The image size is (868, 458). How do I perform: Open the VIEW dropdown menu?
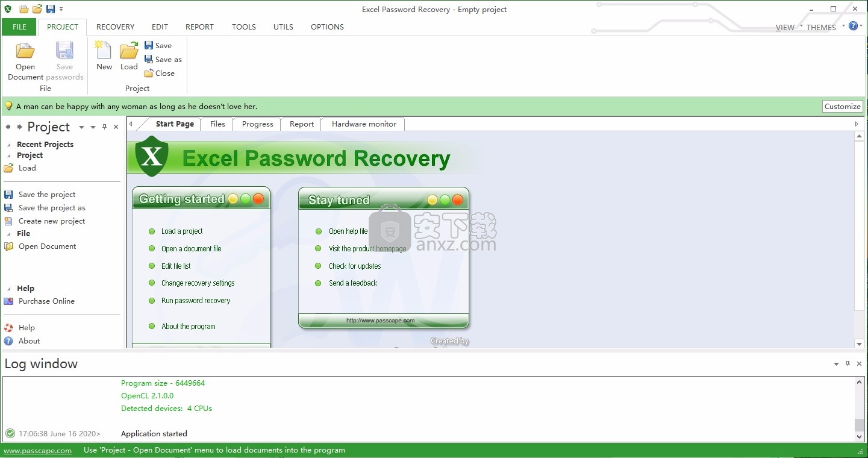click(788, 27)
